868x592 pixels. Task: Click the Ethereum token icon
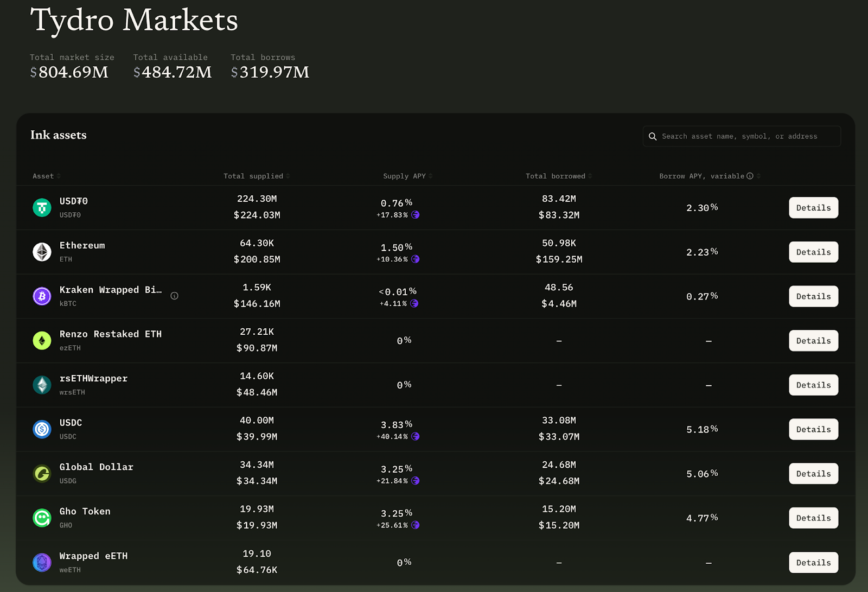pos(42,252)
